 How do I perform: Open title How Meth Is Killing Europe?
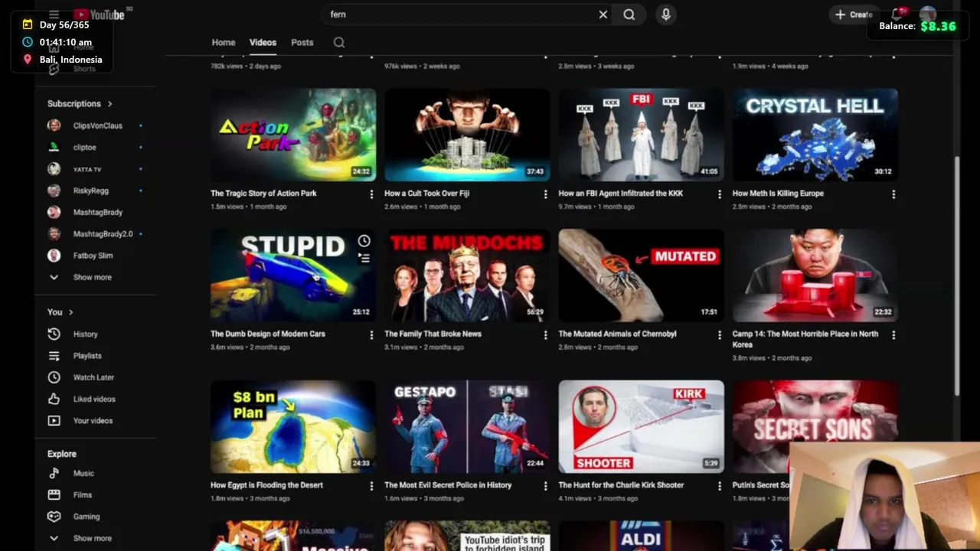[778, 194]
